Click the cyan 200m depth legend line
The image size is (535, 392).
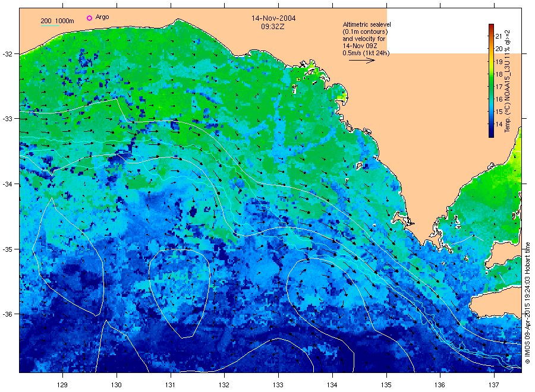50,26
